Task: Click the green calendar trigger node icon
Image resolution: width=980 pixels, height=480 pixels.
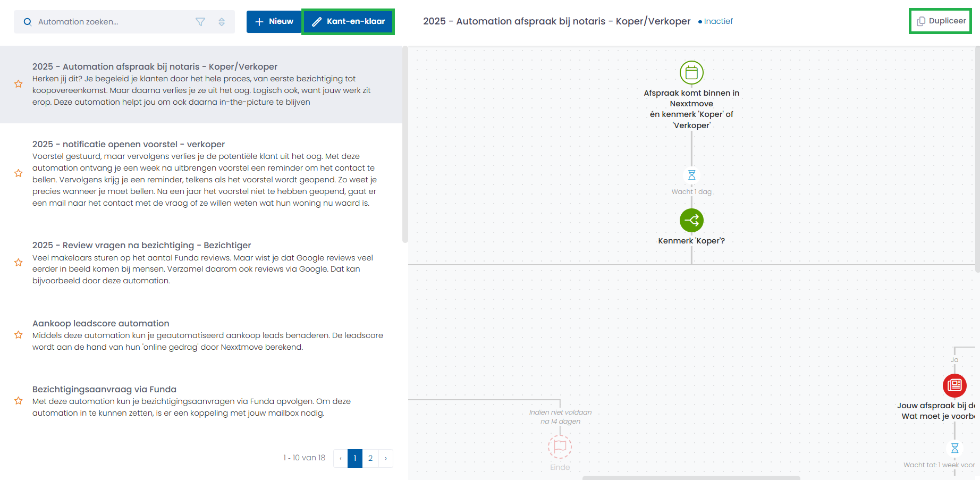Action: point(691,73)
